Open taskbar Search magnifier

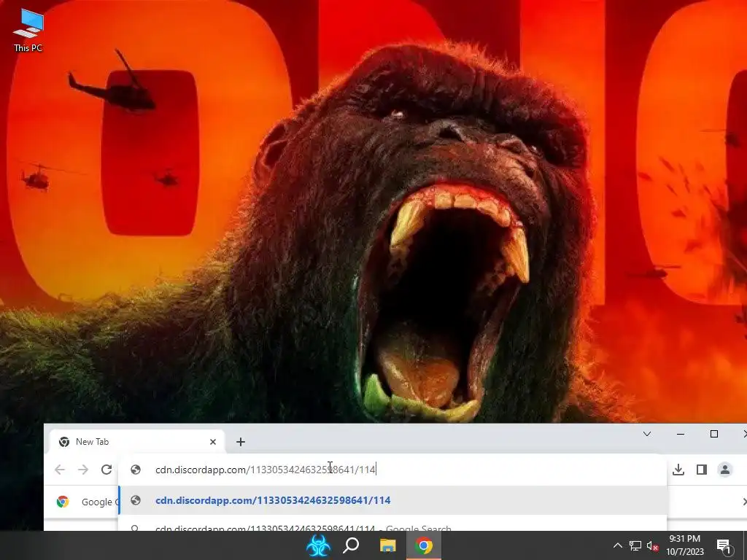coord(351,545)
